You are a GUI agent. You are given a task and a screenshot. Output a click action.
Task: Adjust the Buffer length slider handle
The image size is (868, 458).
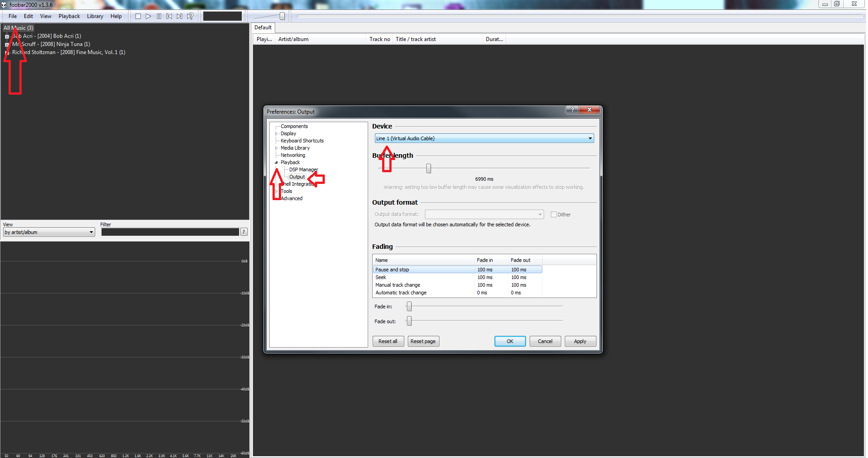[x=429, y=169]
